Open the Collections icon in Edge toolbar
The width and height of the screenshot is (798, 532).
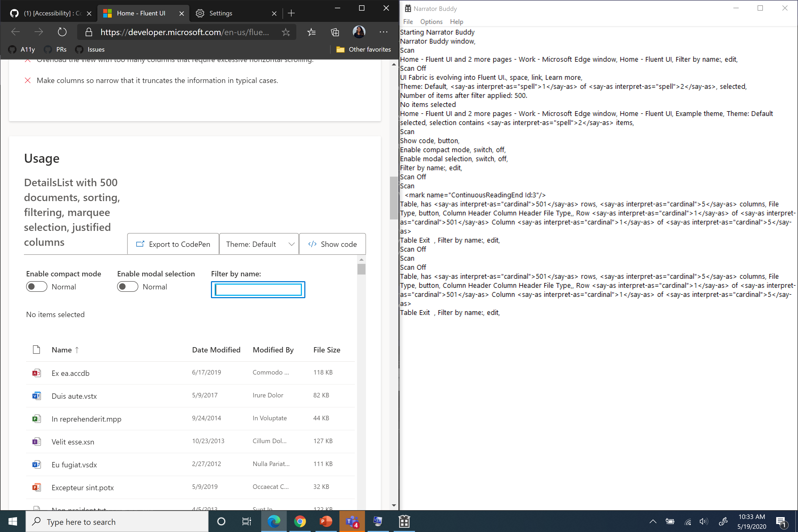tap(335, 32)
